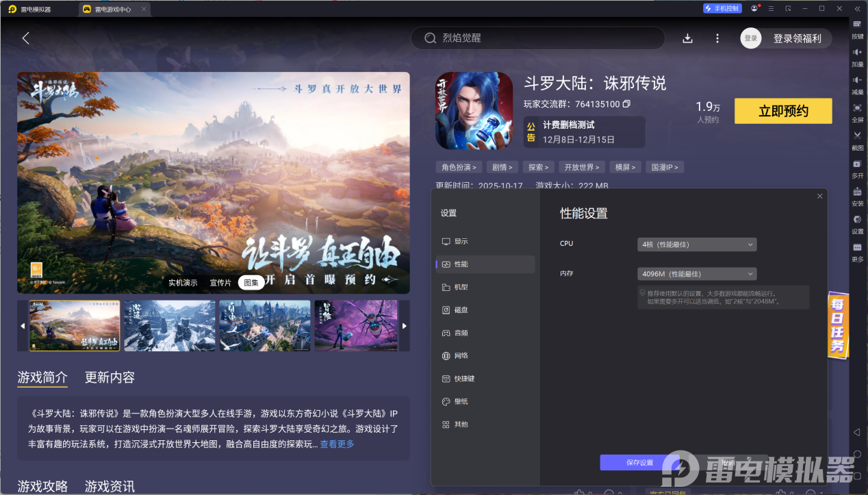Viewport: 868px width, 495px height.
Task: Lower the emulator volume with the 减量 icon
Action: pos(857,86)
